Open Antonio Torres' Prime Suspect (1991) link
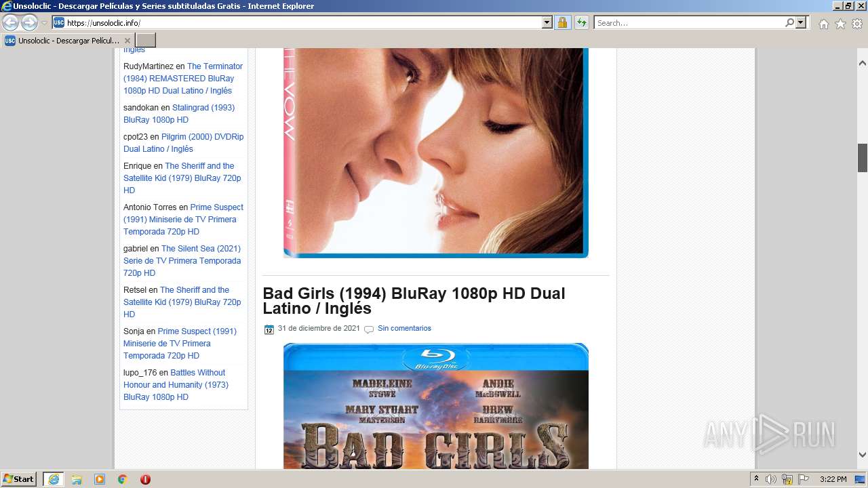 point(183,220)
